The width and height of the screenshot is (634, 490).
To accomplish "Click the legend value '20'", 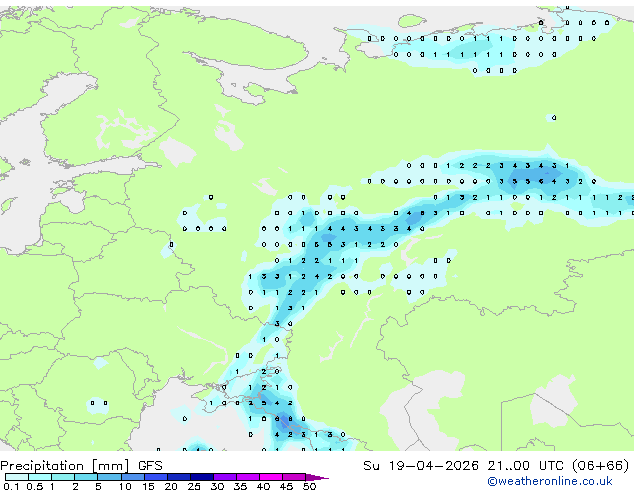I will [171, 486].
